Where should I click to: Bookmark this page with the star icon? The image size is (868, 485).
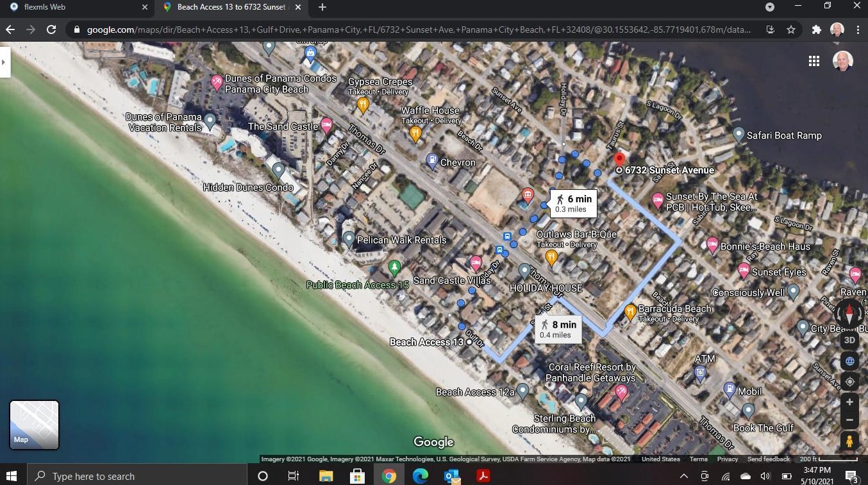click(791, 30)
